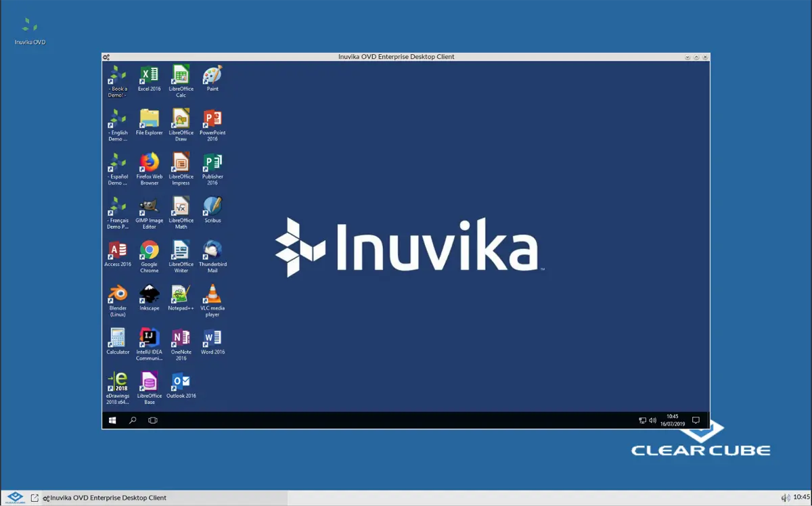
Task: Open Access 2016
Action: pos(118,254)
